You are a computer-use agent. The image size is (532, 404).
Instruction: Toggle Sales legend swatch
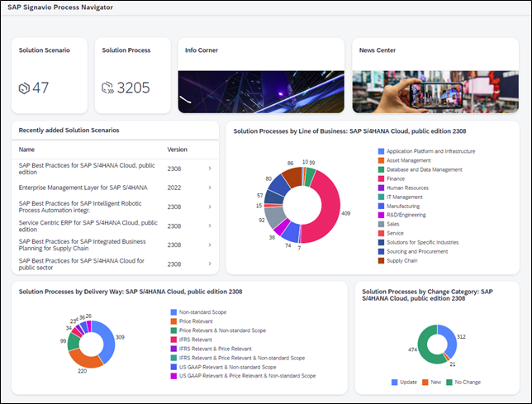[x=381, y=224]
